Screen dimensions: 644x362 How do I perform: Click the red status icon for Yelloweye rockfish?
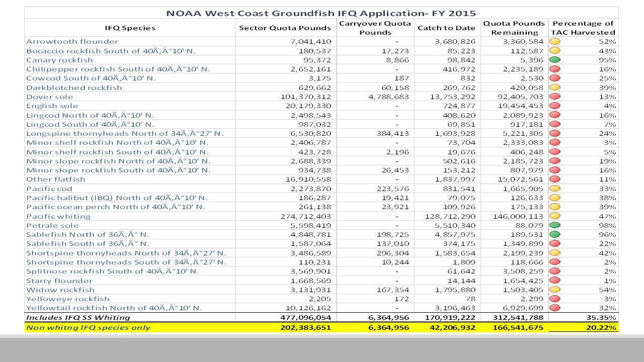[x=555, y=299]
